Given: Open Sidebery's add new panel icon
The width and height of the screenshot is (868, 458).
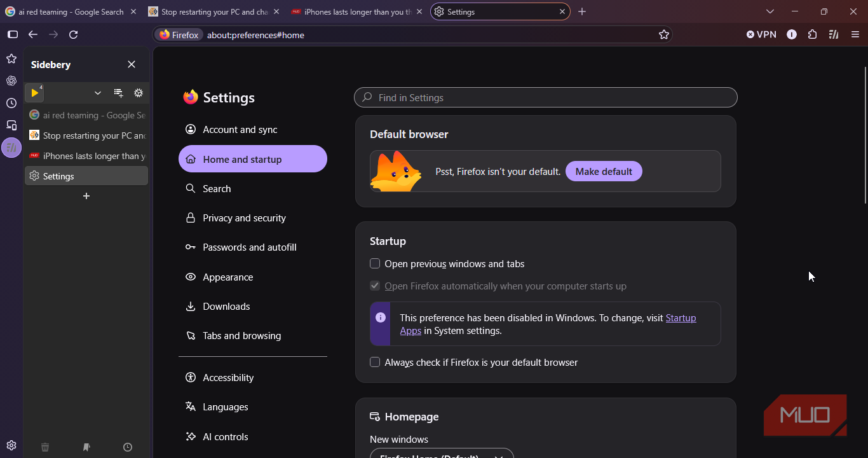Looking at the screenshot, I should (x=118, y=93).
